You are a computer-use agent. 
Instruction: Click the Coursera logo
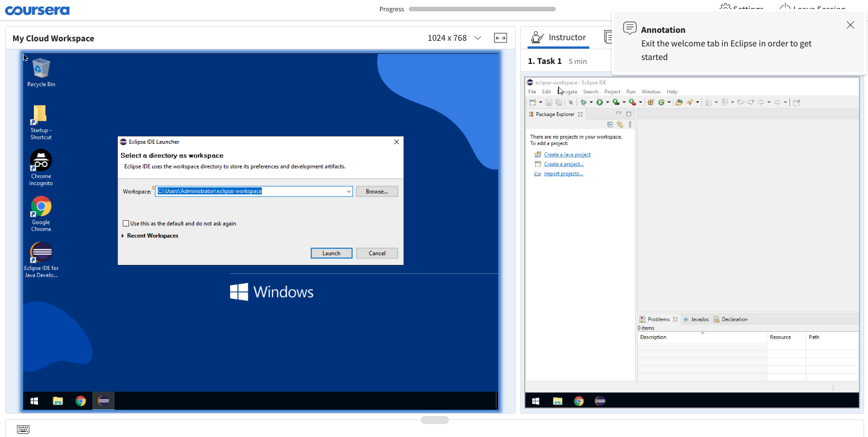point(37,10)
